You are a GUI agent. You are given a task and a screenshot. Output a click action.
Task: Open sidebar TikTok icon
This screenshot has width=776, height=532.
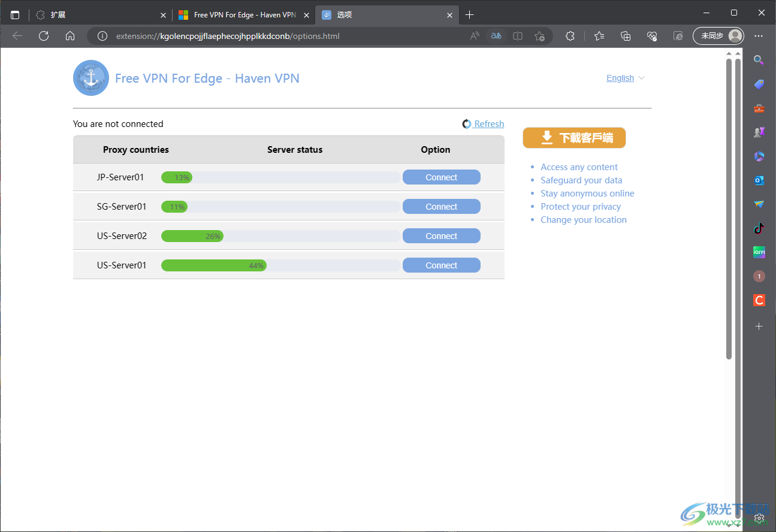tap(759, 228)
